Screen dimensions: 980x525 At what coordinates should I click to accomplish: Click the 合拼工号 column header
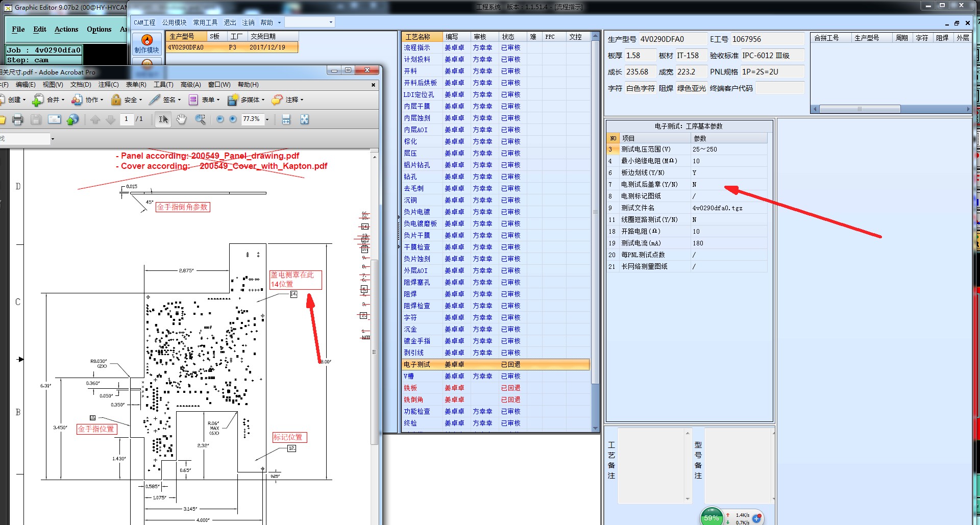[831, 38]
